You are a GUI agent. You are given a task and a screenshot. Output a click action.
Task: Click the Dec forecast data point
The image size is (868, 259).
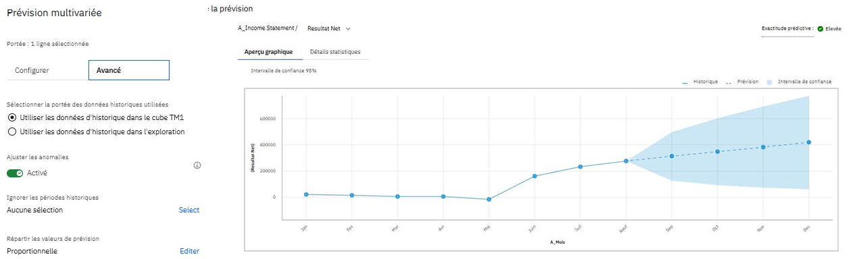(x=809, y=142)
